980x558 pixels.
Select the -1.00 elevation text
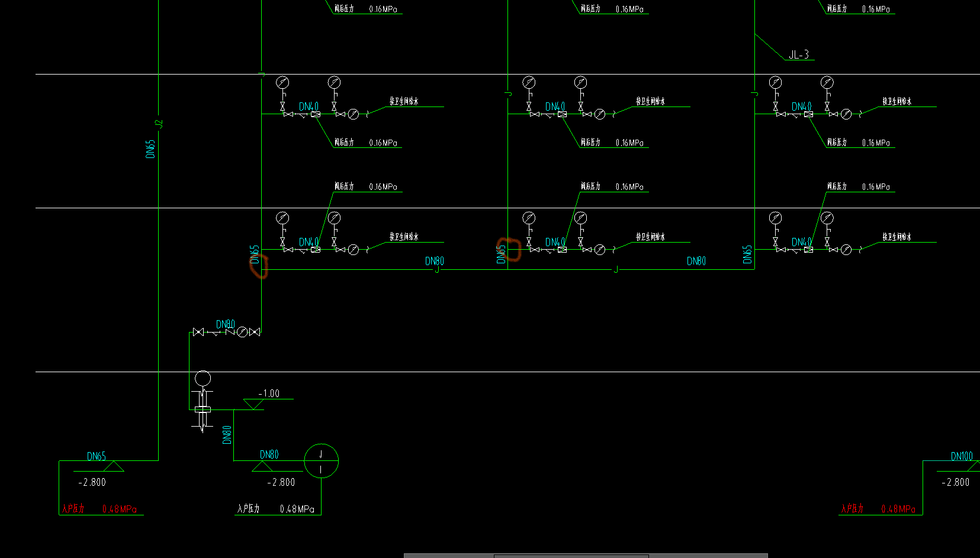269,393
